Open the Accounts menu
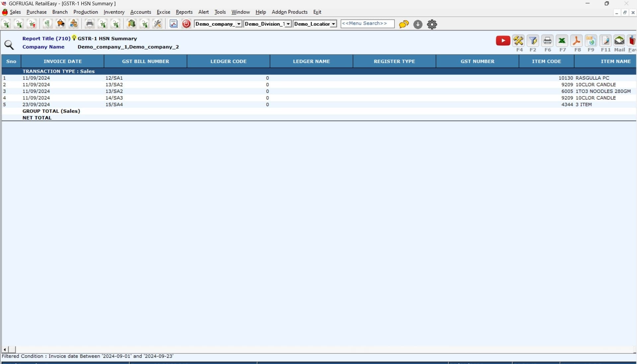Screen dimensions: 637x364 point(141,12)
